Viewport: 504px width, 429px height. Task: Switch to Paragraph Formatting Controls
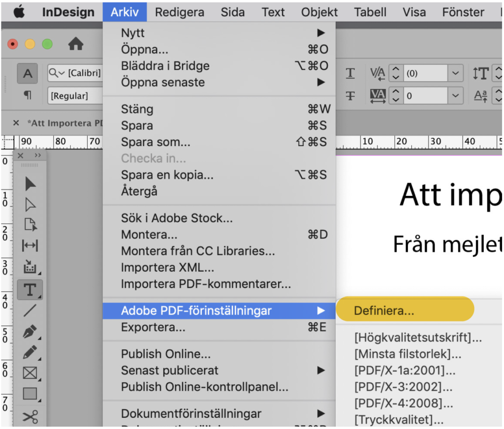pyautogui.click(x=28, y=95)
